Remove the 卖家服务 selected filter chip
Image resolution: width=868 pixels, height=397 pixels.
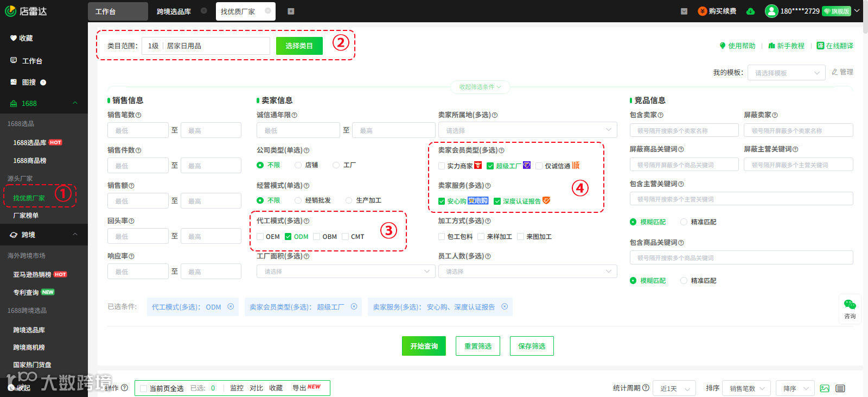[505, 306]
